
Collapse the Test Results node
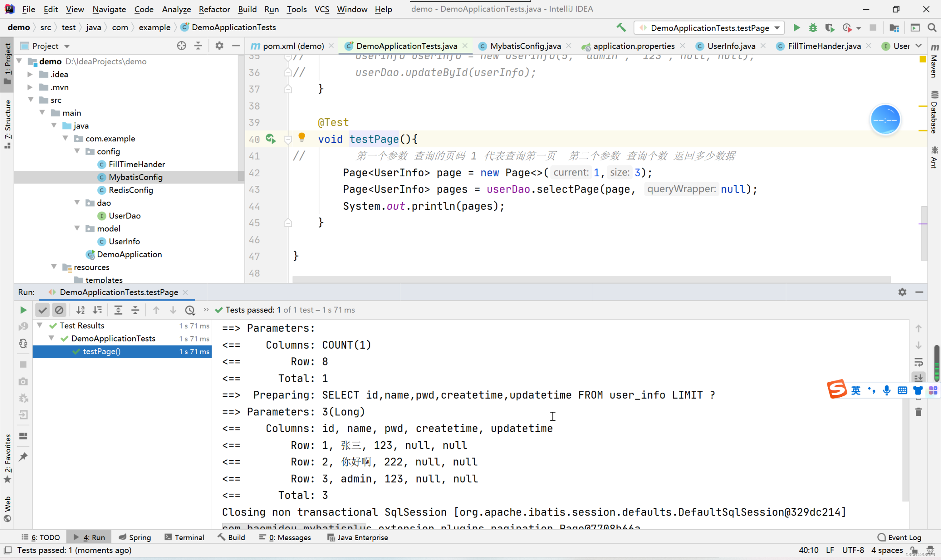[x=40, y=325]
